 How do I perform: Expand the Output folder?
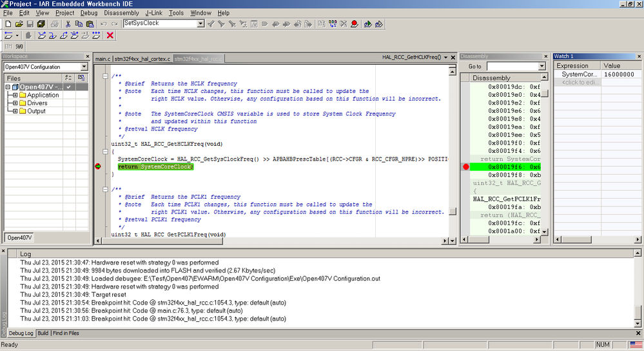(15, 111)
